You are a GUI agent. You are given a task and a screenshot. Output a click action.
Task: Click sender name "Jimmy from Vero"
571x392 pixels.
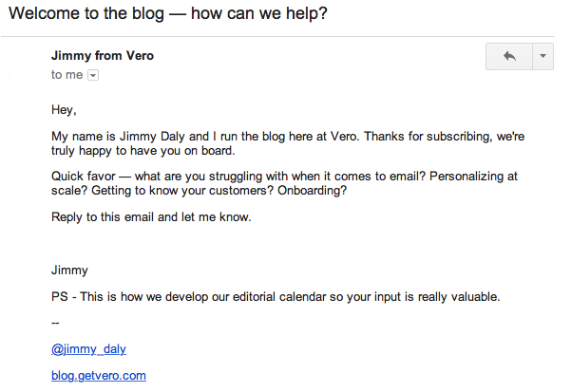click(103, 56)
